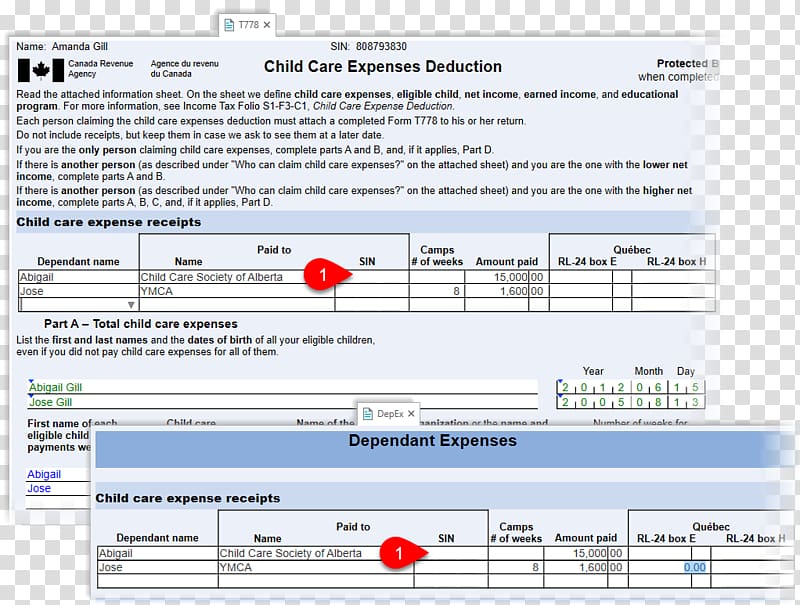Switch to the T778 form tab
Screen dimensions: 800x605
click(248, 25)
